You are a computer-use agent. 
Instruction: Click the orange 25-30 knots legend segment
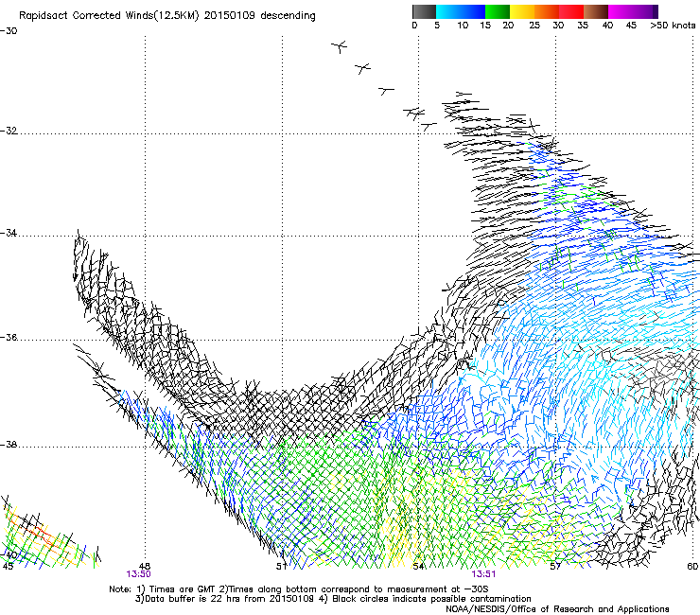point(547,11)
